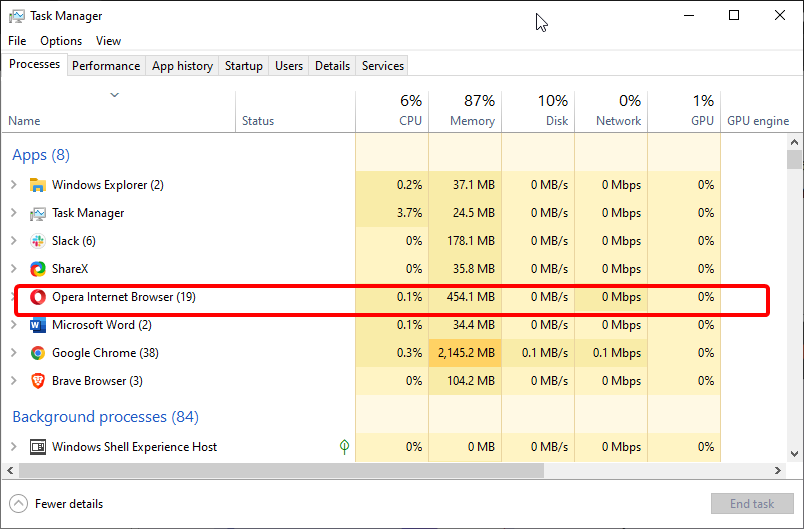The image size is (804, 529).
Task: Click the ShareX app icon
Action: (x=37, y=269)
